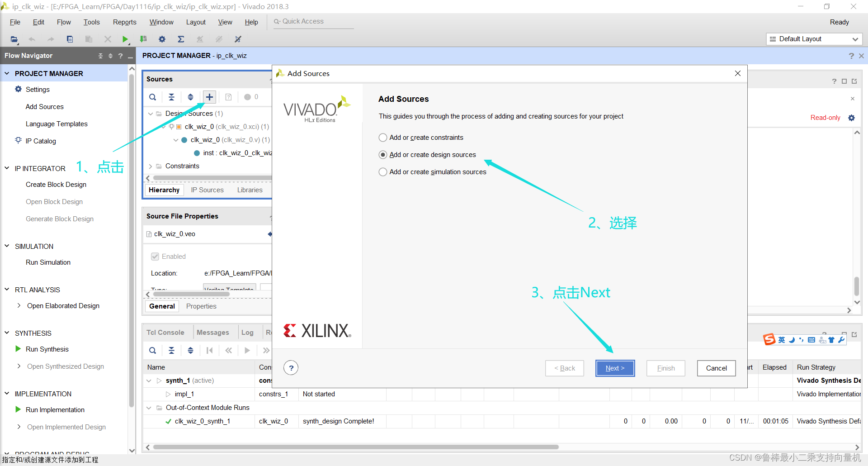Open the Flow menu

64,22
